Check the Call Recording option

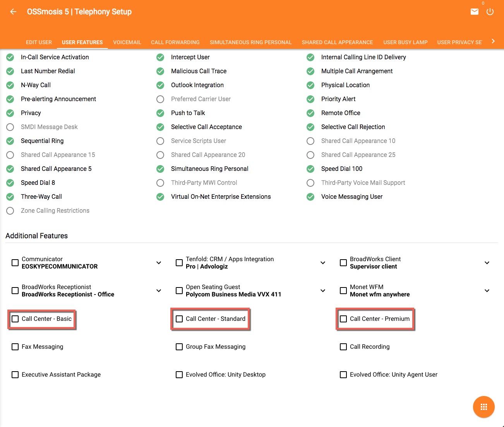343,347
